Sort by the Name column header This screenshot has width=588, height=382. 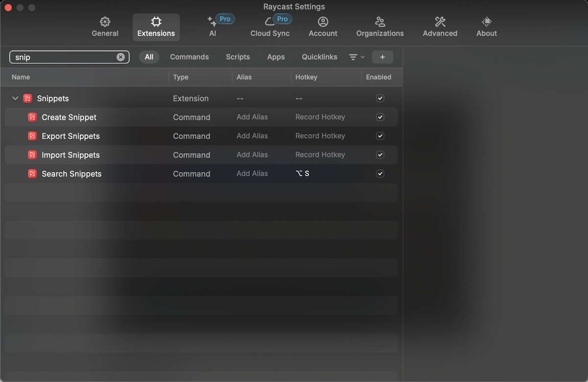tap(21, 77)
